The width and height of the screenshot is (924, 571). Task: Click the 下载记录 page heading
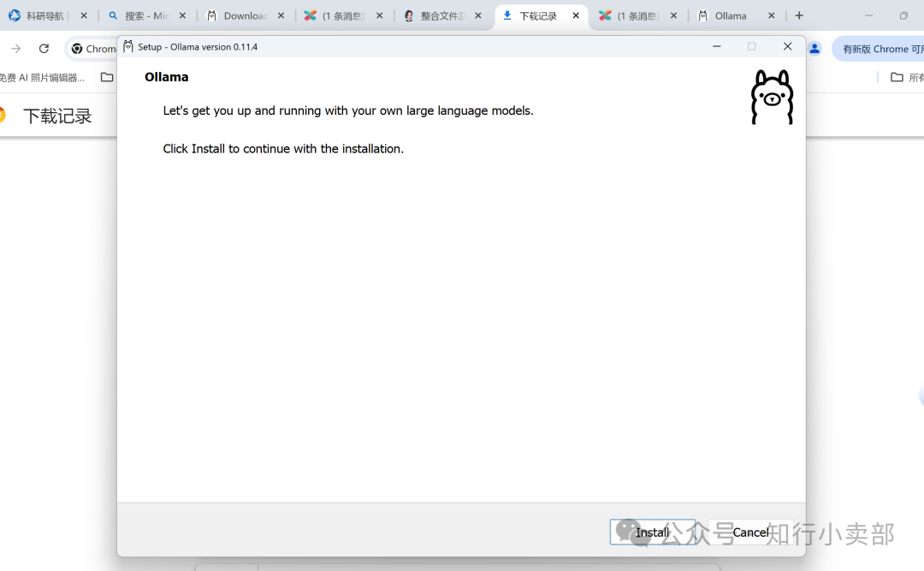(x=58, y=116)
